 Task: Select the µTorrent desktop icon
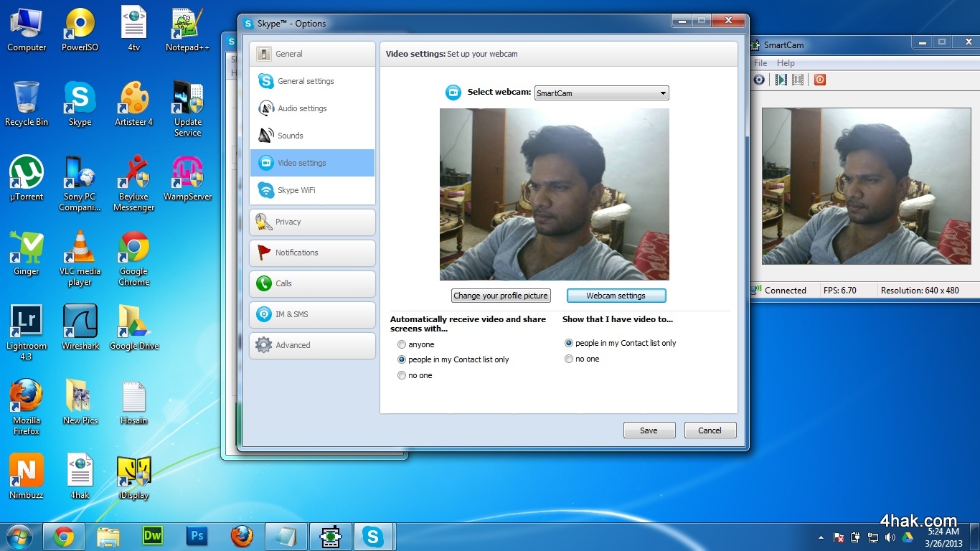[x=27, y=179]
